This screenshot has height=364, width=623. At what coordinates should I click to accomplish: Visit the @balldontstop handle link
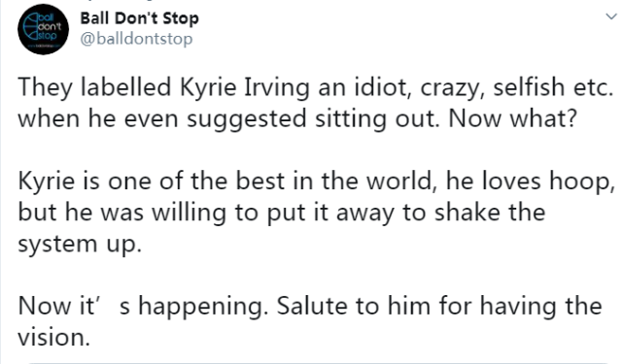(136, 39)
